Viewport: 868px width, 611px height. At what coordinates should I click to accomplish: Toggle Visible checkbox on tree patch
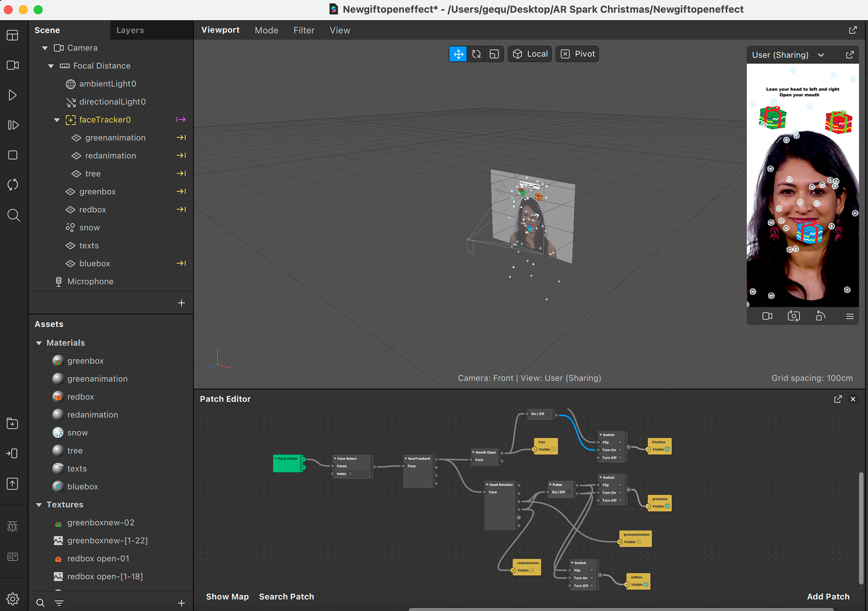553,450
